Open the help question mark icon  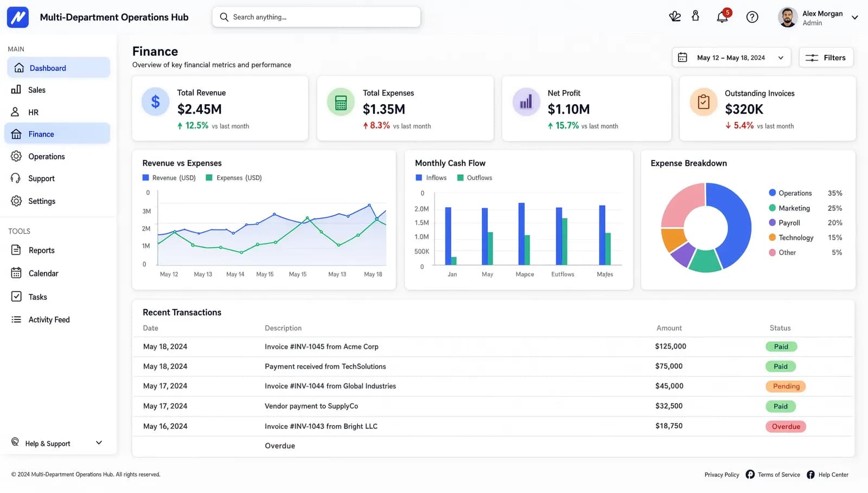tap(752, 17)
